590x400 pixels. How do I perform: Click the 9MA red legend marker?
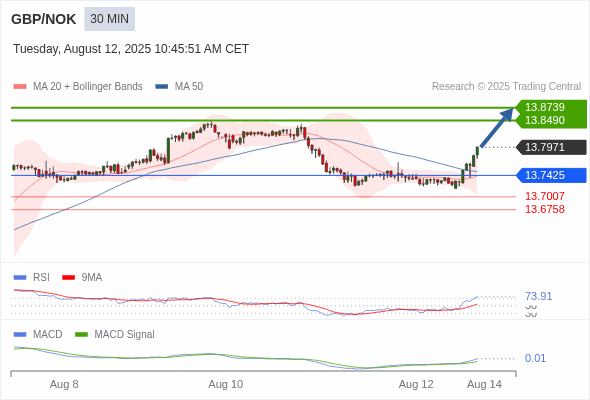68,278
